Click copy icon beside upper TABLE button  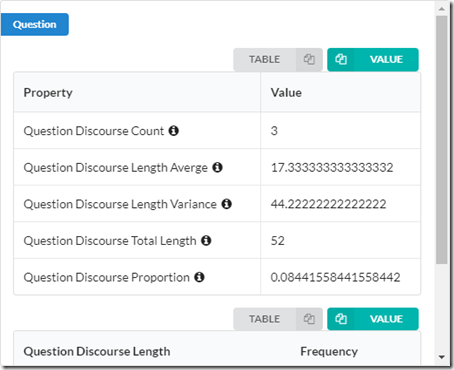[x=309, y=59]
